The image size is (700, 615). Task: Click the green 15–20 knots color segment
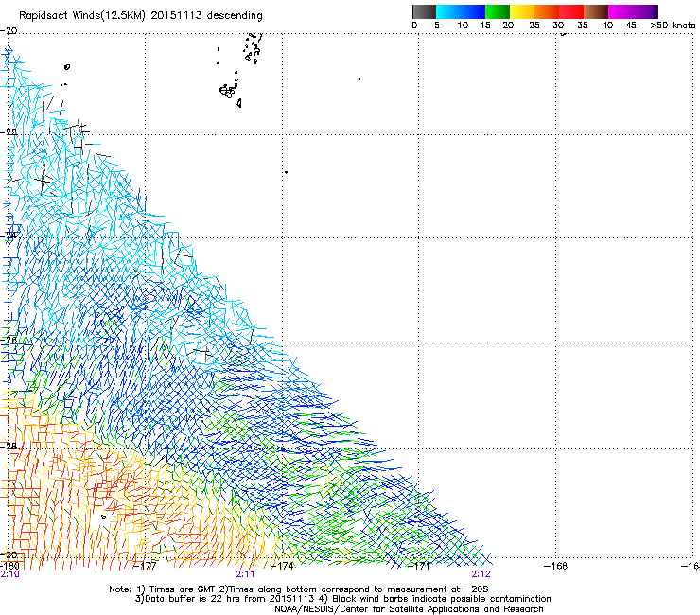click(498, 11)
